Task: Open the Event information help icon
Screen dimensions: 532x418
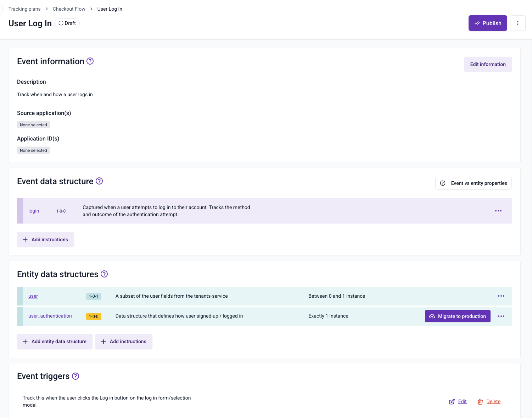Action: (x=90, y=61)
